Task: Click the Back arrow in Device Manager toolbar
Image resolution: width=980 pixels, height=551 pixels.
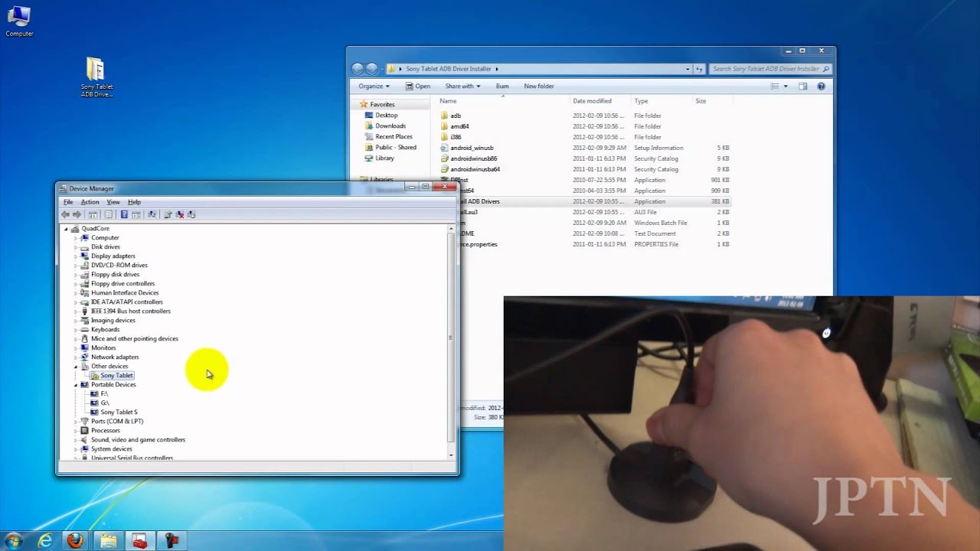Action: pos(66,214)
